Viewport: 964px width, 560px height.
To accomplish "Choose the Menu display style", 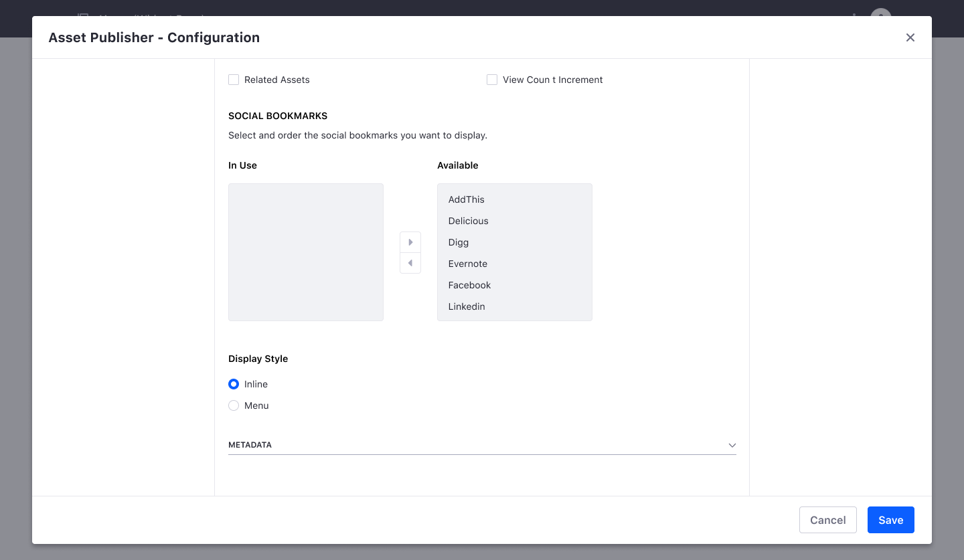I will tap(234, 405).
